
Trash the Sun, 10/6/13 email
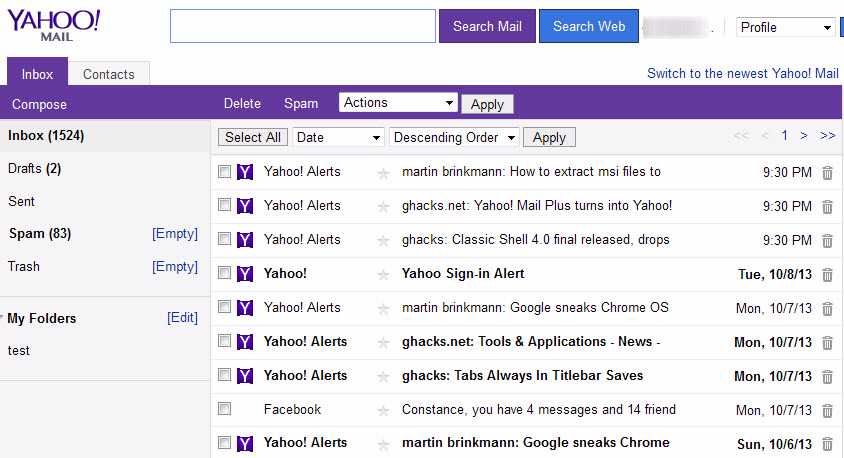[827, 444]
